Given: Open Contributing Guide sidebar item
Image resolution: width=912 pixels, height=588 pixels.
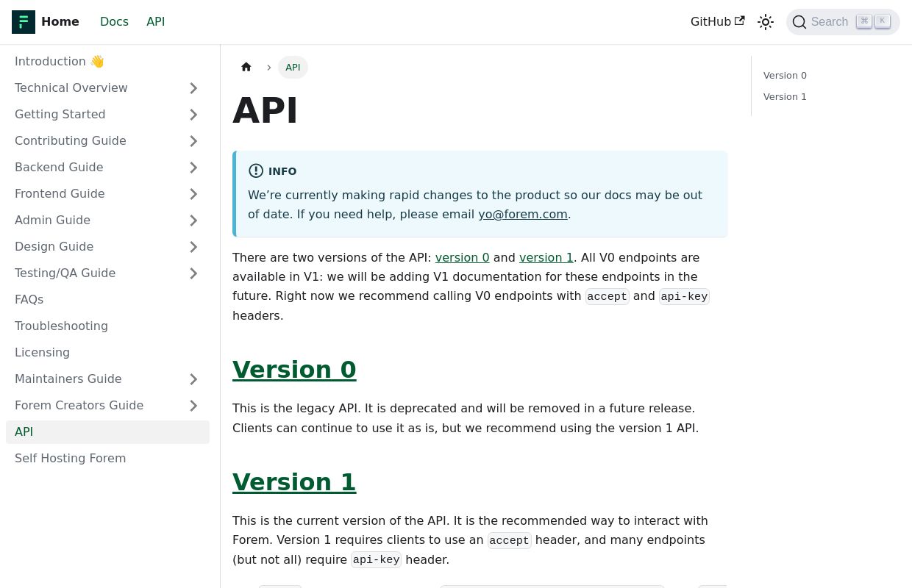Looking at the screenshot, I should 92,141.
